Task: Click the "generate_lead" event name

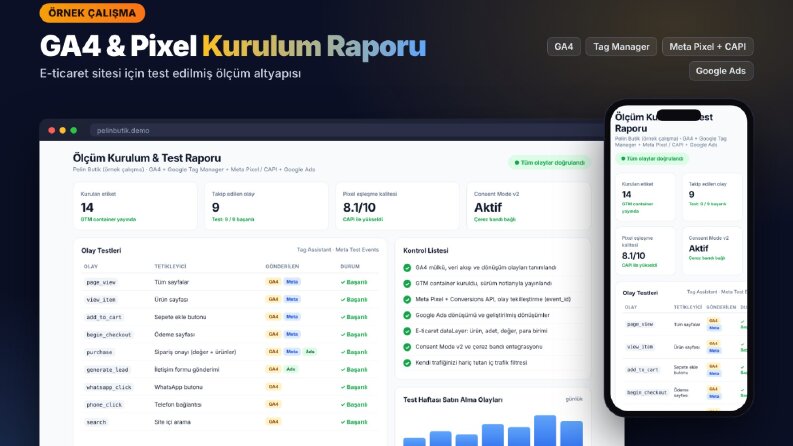Action: (107, 369)
